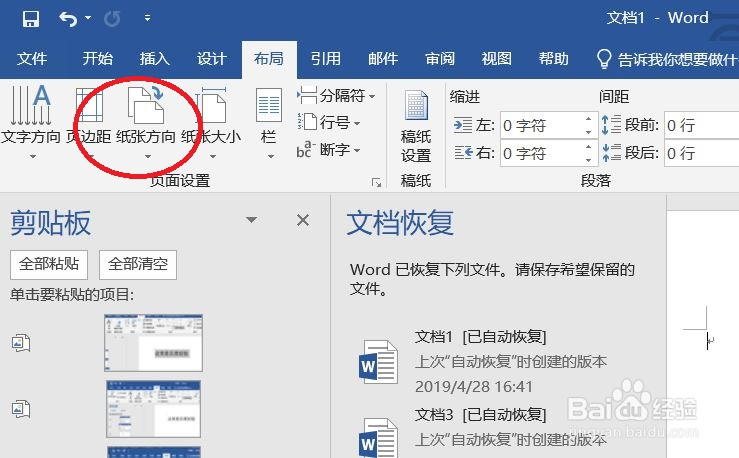Open recovered file 文档3 [已自动恢复]

click(480, 415)
